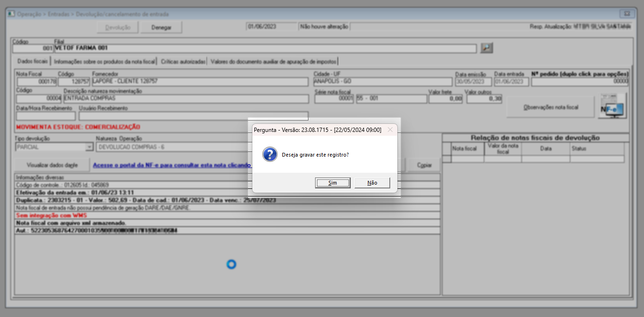This screenshot has height=317, width=644.
Task: Click the Data/Hora Recebimento field
Action: coord(46,115)
